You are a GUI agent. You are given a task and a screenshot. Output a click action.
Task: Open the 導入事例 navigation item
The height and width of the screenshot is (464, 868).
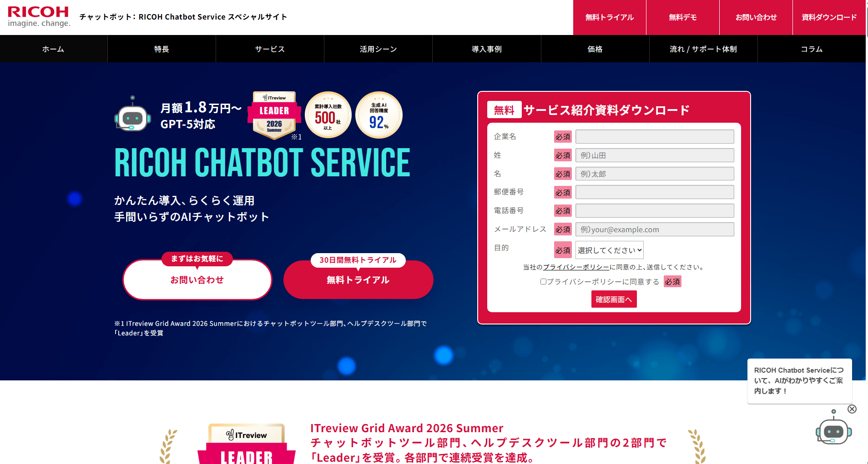click(x=487, y=49)
